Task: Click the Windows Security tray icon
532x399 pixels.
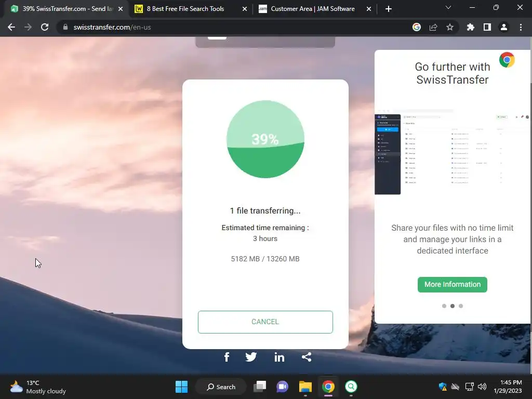Action: pos(443,387)
